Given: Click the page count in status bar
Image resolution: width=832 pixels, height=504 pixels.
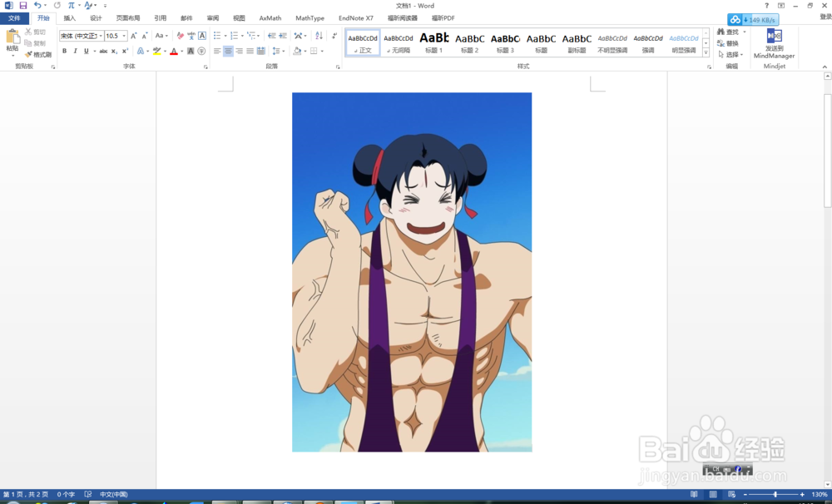Looking at the screenshot, I should 26,494.
